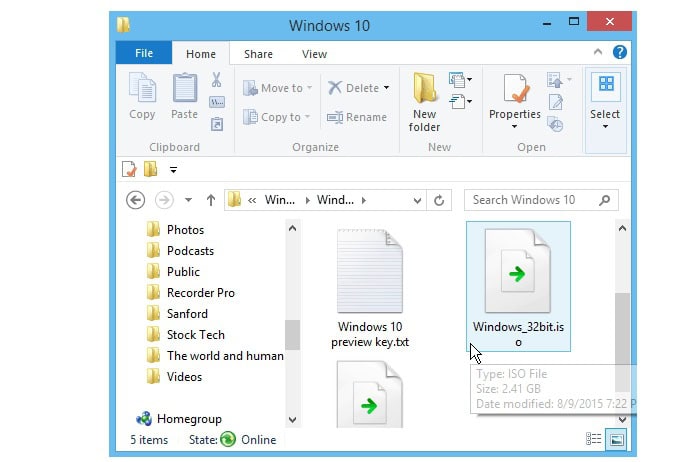Click the Copy icon in Clipboard group

pos(142,96)
